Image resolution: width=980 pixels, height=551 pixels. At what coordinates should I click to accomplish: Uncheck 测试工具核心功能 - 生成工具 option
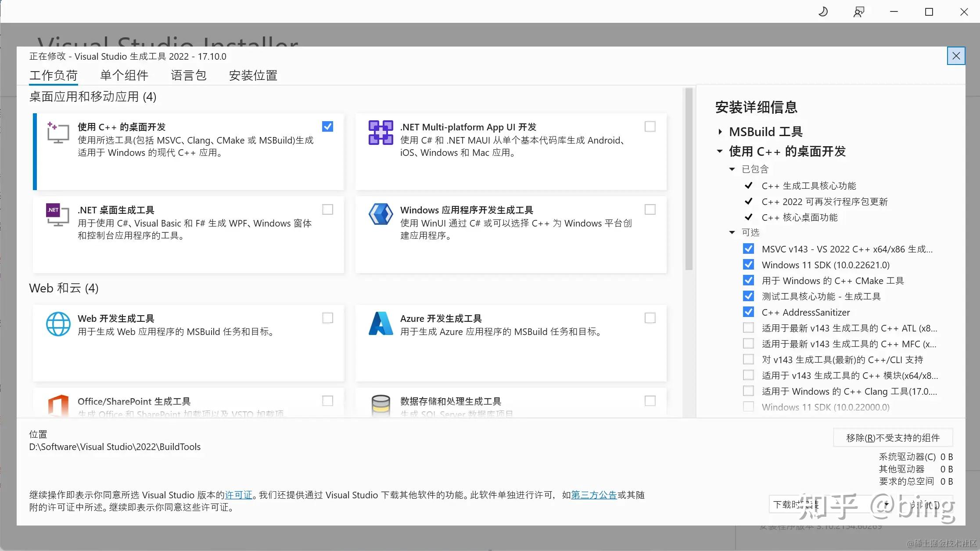tap(748, 296)
